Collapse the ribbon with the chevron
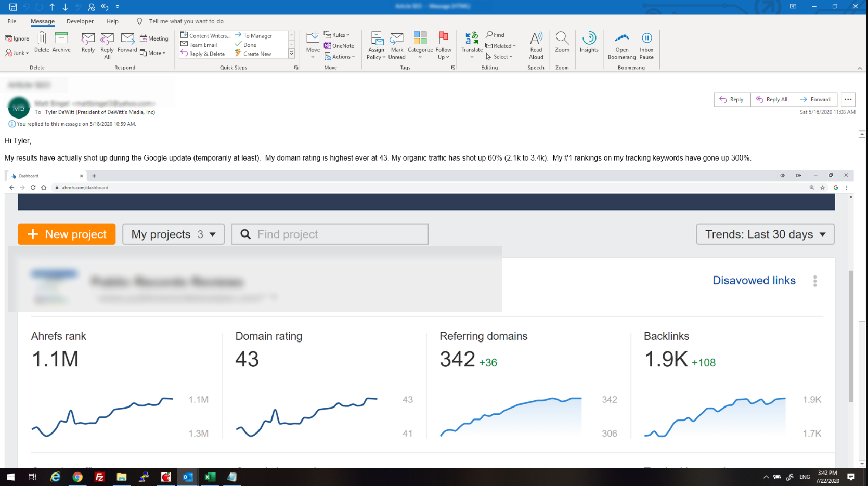868x486 pixels. coord(860,68)
